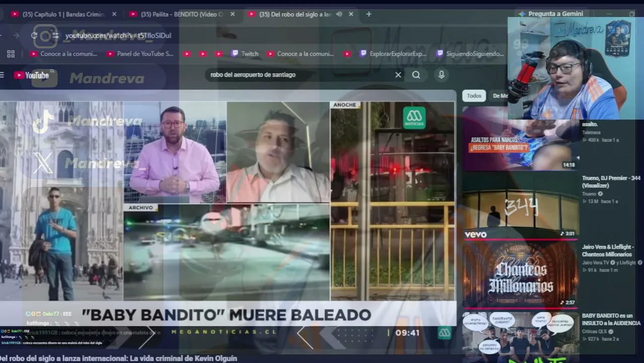Restore the browser window size
The height and width of the screenshot is (363, 644).
[632, 14]
